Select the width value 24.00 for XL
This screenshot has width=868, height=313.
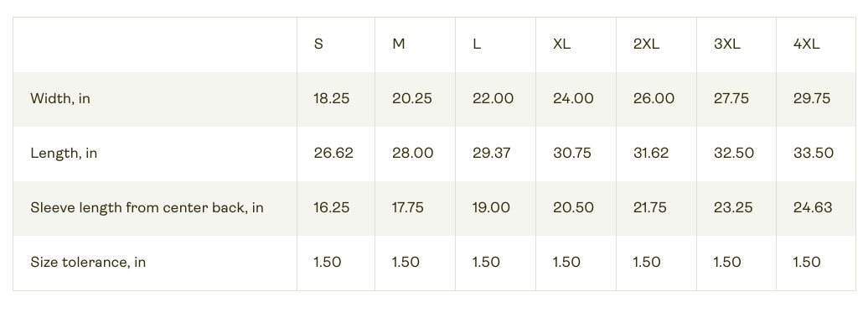573,99
